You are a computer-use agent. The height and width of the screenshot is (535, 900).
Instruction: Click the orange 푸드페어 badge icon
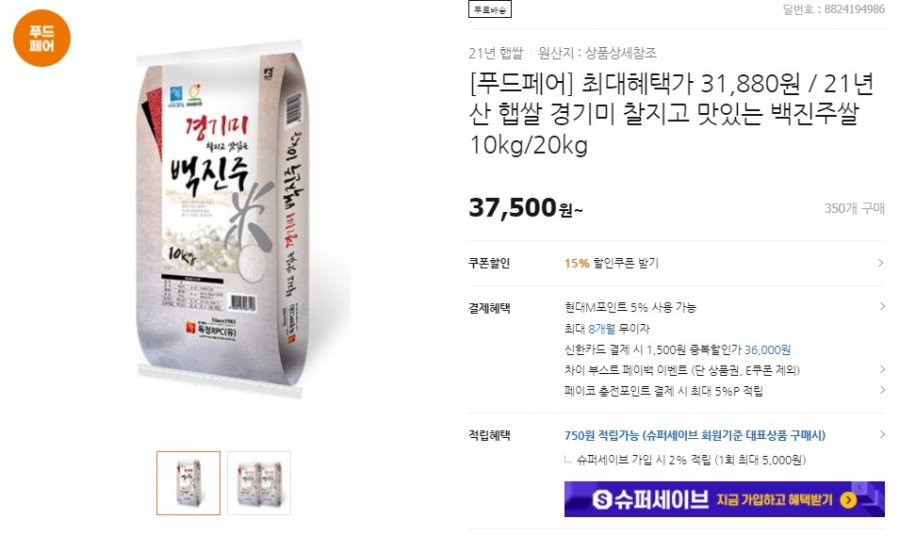(x=42, y=38)
